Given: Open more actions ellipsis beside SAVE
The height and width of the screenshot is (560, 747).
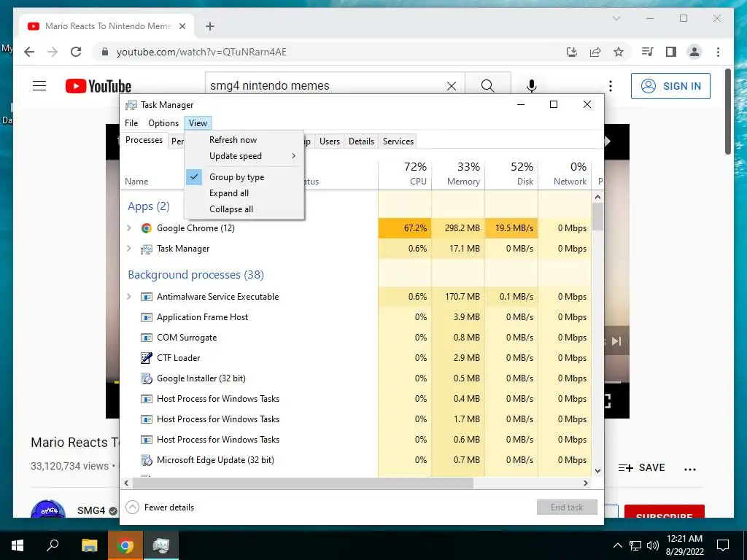Looking at the screenshot, I should point(690,469).
